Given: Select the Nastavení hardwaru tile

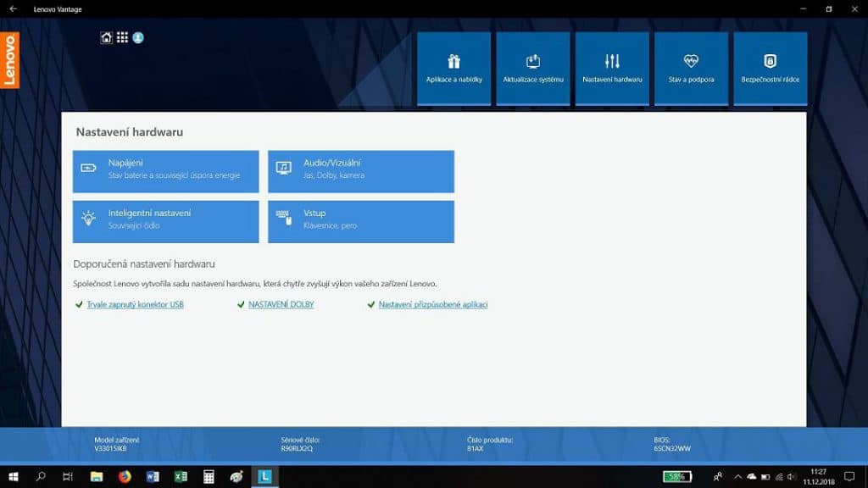Looking at the screenshot, I should point(612,69).
